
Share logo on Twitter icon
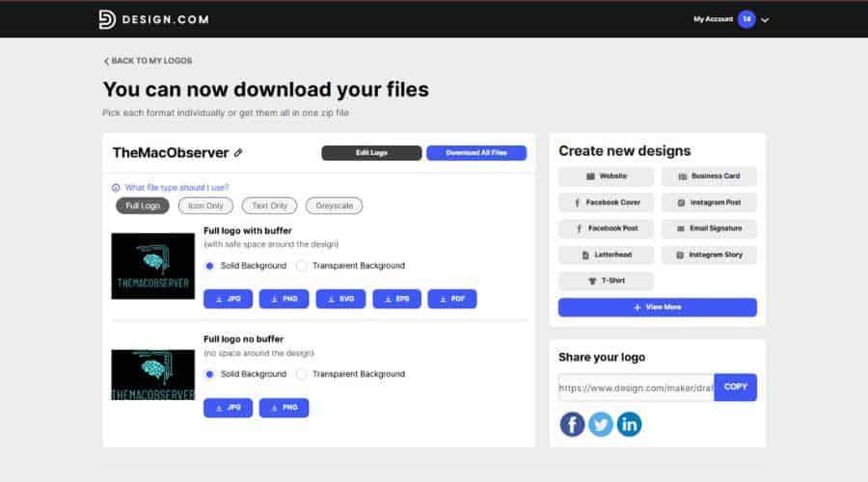click(x=601, y=424)
